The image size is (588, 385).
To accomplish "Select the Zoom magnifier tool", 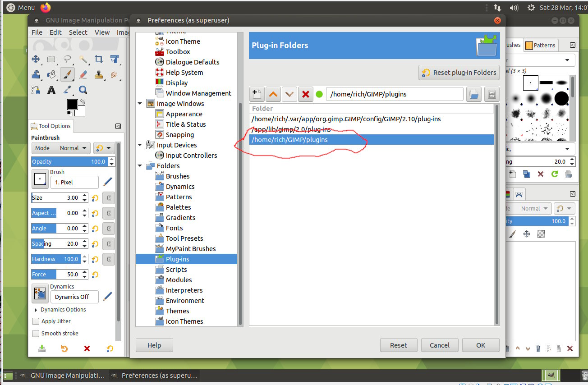I will 83,90.
